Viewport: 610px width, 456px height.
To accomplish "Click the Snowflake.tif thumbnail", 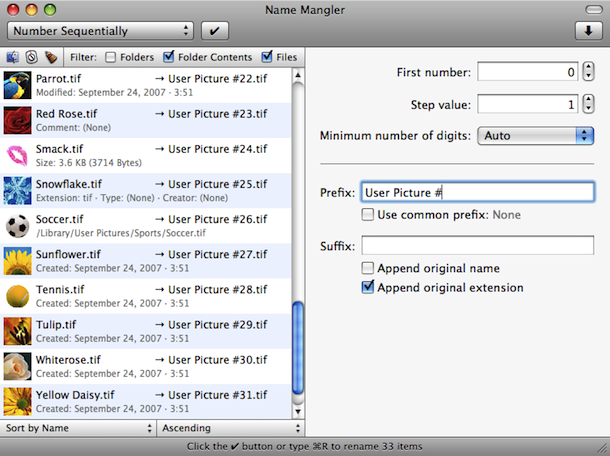I will [x=18, y=191].
